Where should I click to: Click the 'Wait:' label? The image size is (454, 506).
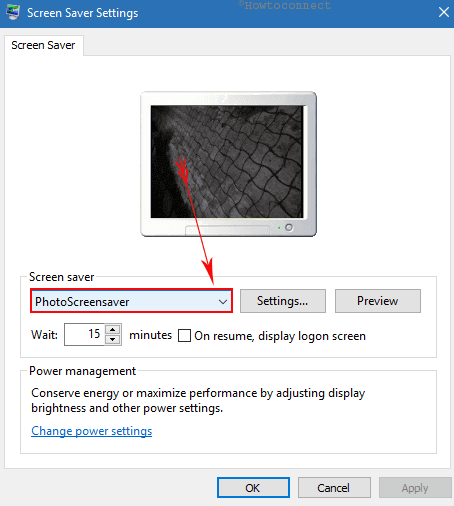[44, 335]
